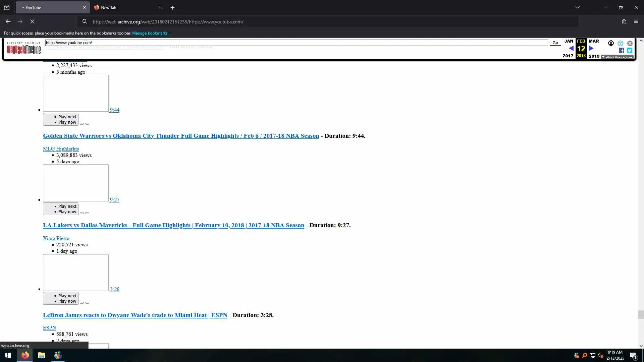This screenshot has width=644, height=362.
Task: Close the Wayback Machine toolbar
Action: [x=630, y=43]
